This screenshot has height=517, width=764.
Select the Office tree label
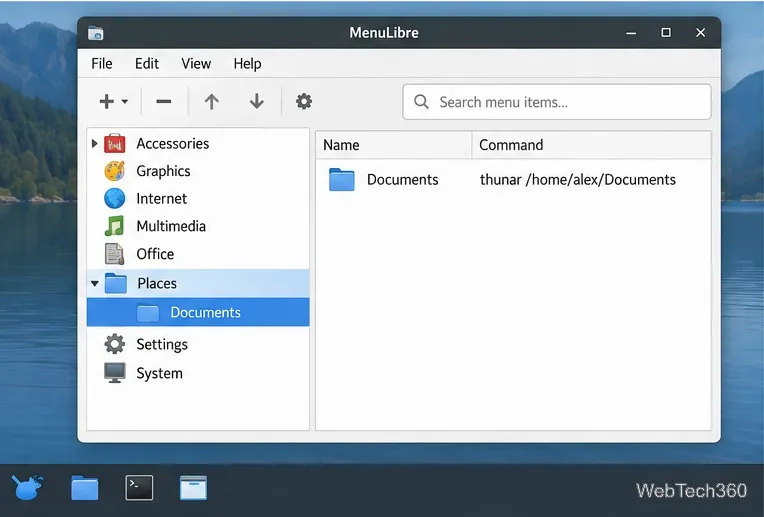(155, 254)
